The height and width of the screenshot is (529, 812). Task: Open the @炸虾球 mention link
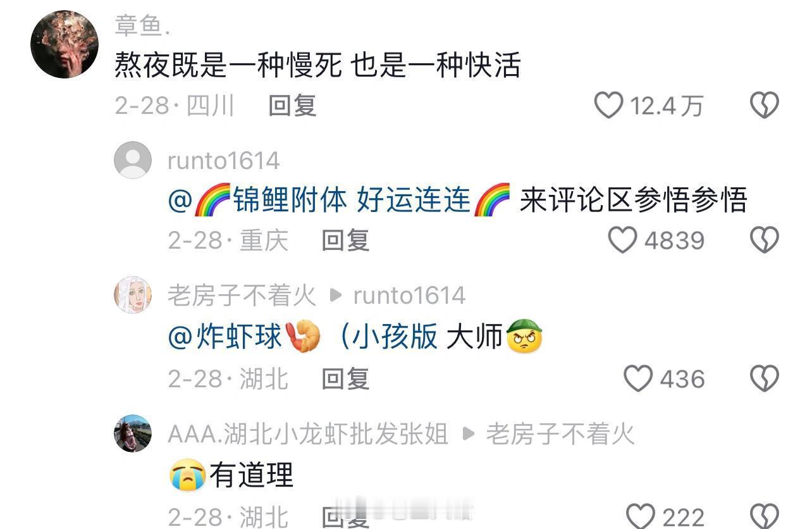(245, 337)
